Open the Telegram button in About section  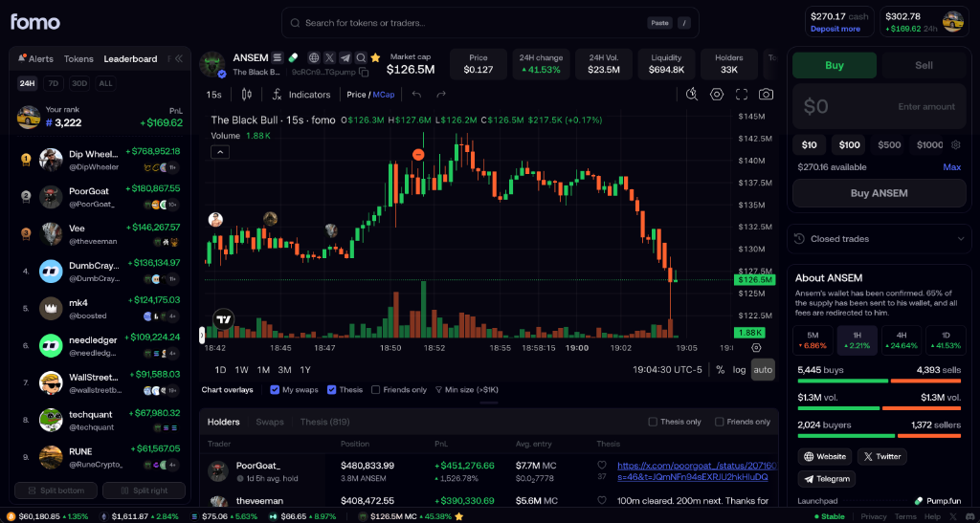826,479
